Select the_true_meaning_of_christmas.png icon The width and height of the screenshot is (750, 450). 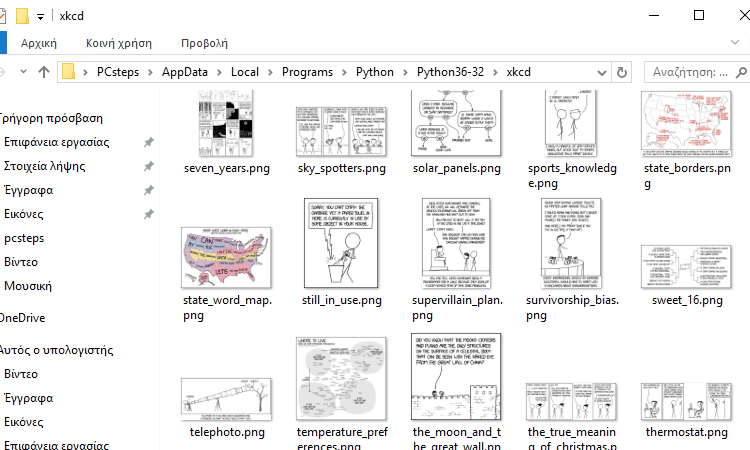click(x=571, y=402)
